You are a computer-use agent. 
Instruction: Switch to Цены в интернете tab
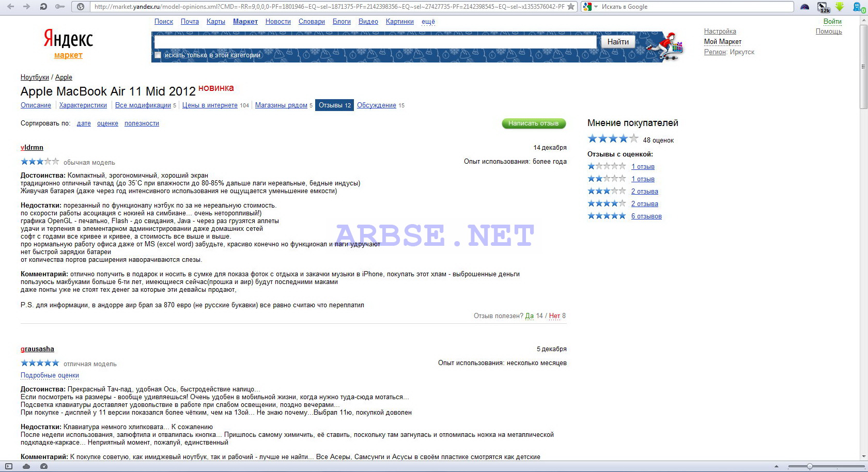point(210,105)
